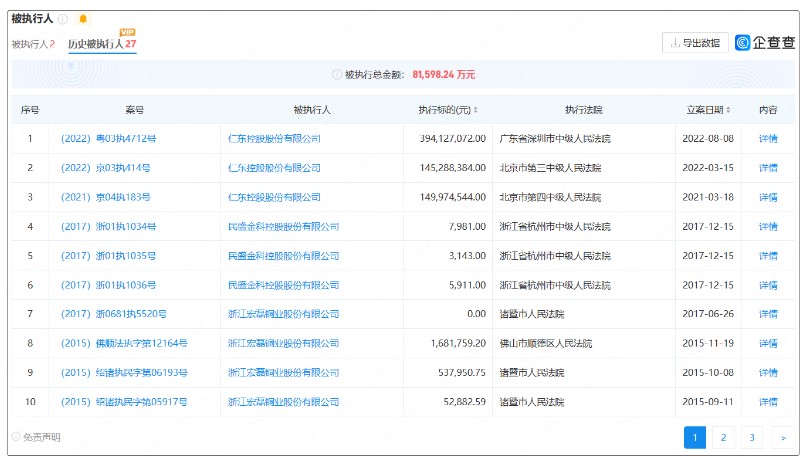Open case (2017)浙01执1036号
Screen dimensions: 810x467
pyautogui.click(x=108, y=285)
